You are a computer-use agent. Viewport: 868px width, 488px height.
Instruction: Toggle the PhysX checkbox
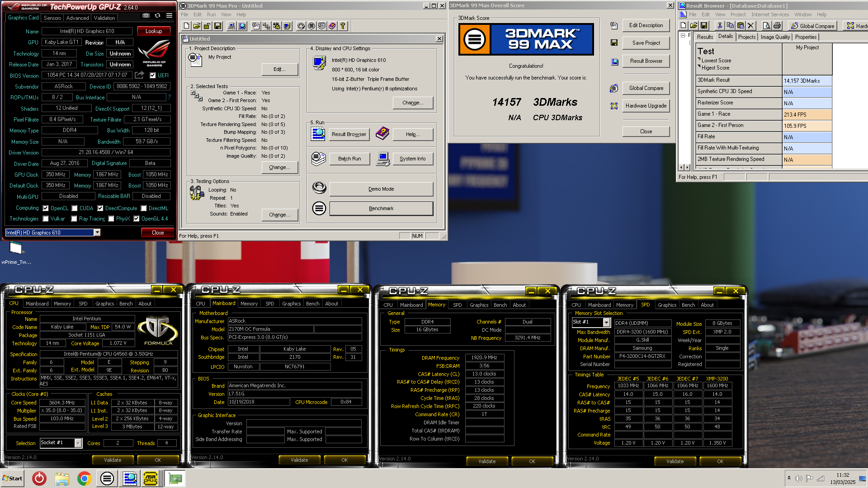(111, 219)
